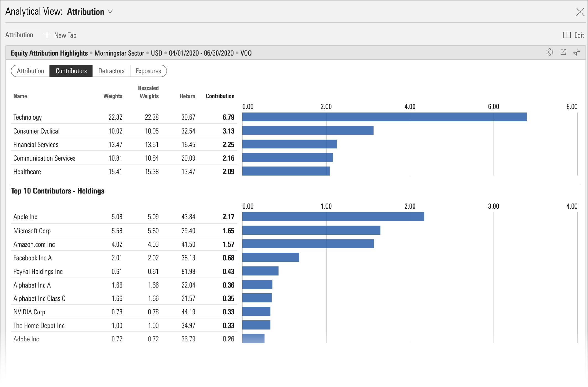The image size is (588, 387).
Task: Close the Analytical View panel
Action: pos(580,12)
